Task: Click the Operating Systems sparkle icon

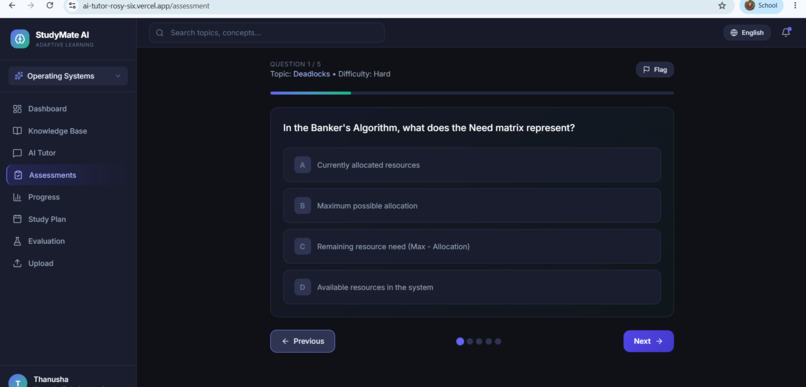Action: tap(19, 76)
